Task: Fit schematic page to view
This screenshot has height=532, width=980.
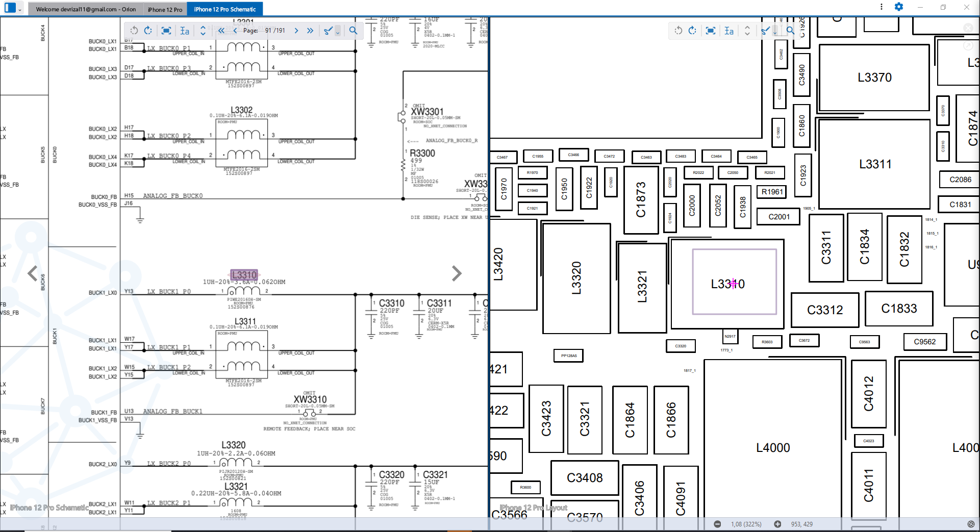Action: pos(166,31)
